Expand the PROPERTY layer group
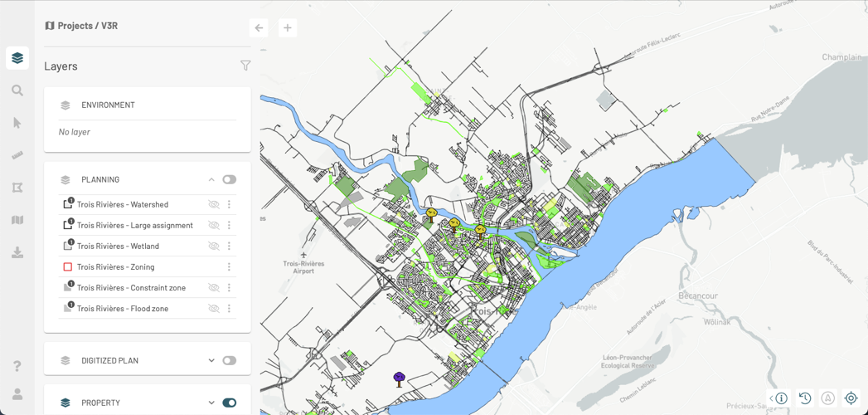This screenshot has height=415, width=868. tap(211, 403)
